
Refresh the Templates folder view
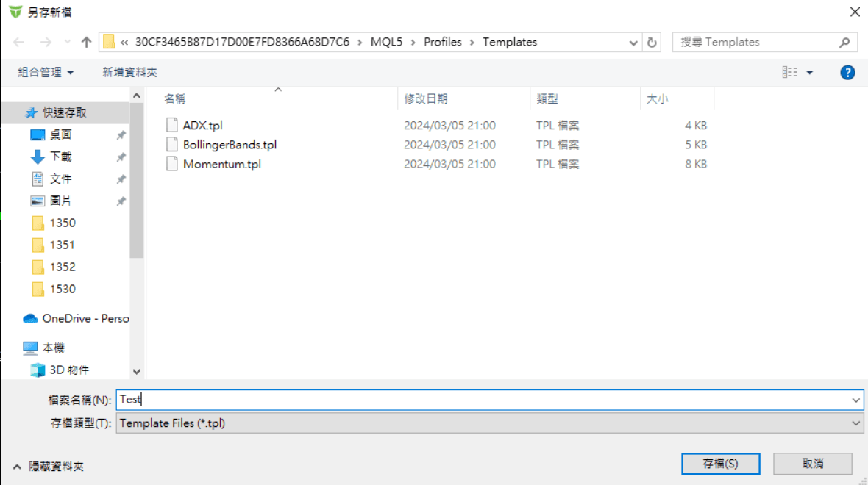[x=652, y=43]
